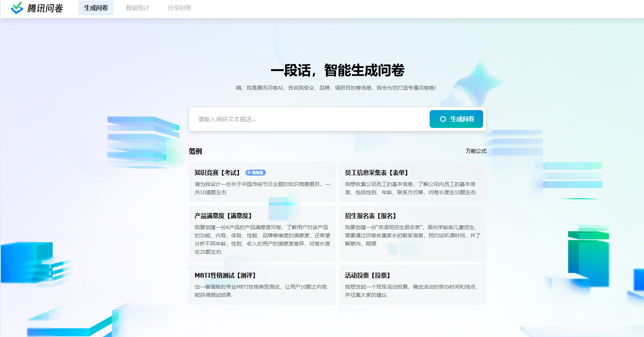Select the 招生报名表【报名】 example title

[371, 216]
